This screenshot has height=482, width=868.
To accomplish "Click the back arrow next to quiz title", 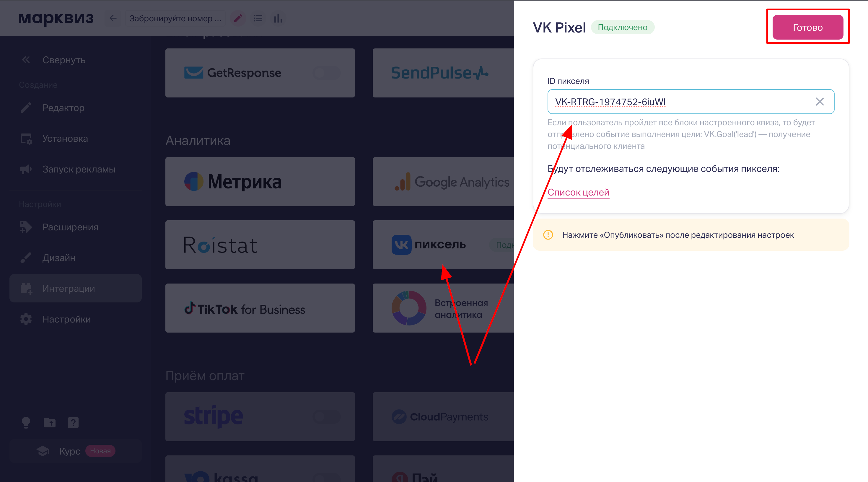I will point(113,18).
